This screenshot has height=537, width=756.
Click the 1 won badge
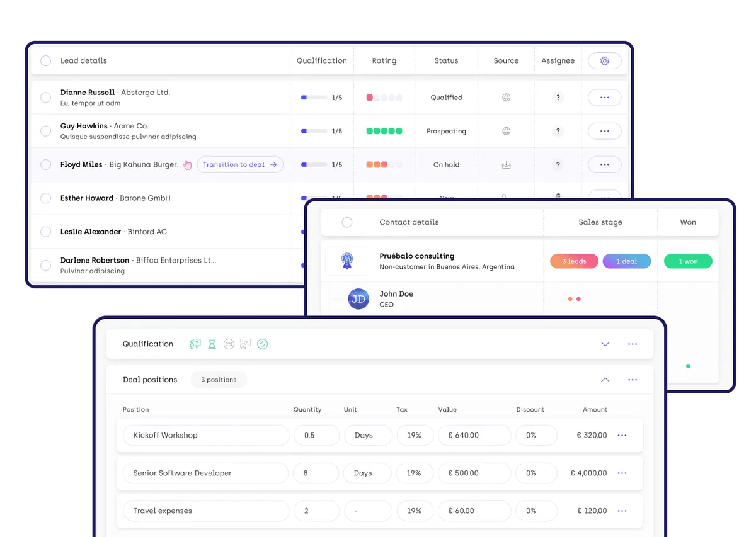(x=688, y=261)
